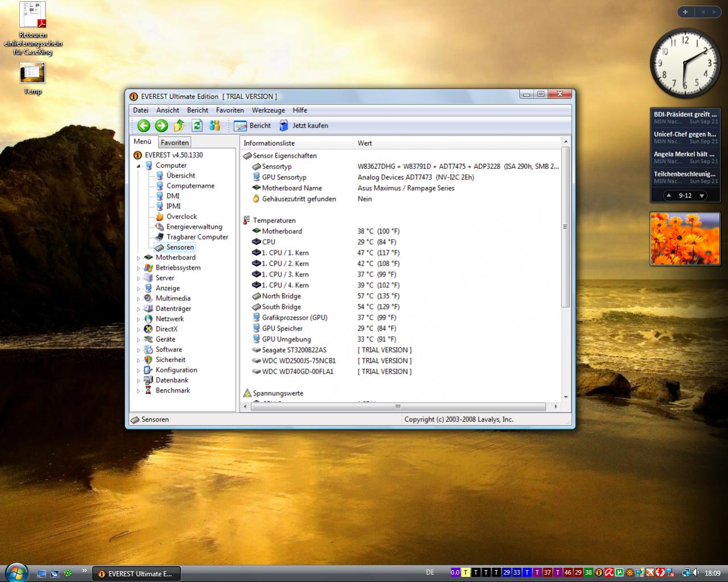Select Übersicht in the tree
This screenshot has width=728, height=582.
(180, 176)
